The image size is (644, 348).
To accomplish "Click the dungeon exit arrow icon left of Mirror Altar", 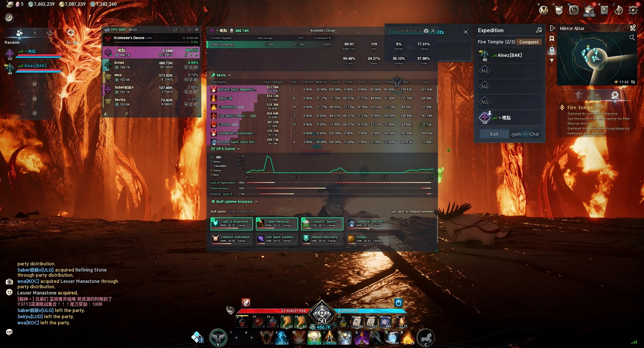I will (x=552, y=28).
